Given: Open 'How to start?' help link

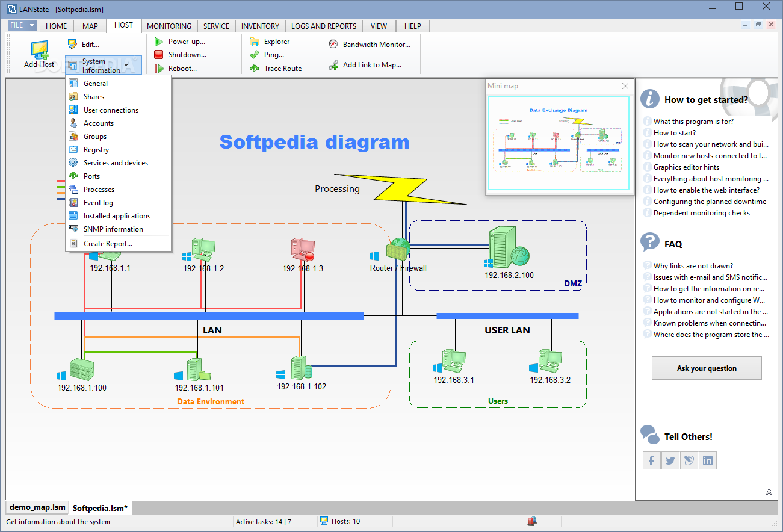Looking at the screenshot, I should 675,132.
